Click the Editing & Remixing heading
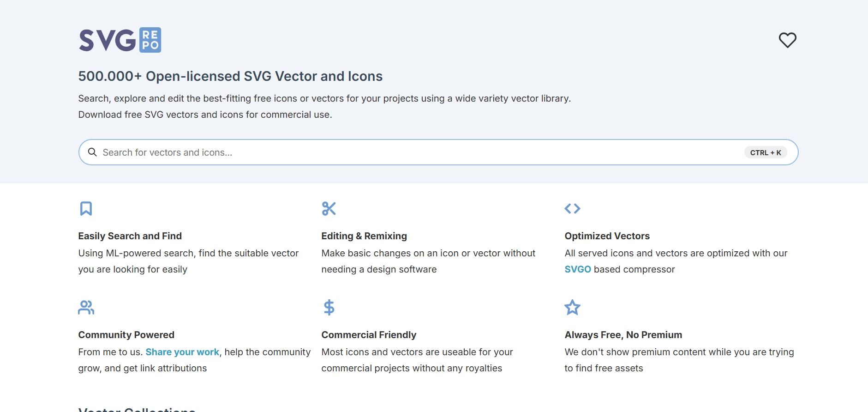 [364, 236]
